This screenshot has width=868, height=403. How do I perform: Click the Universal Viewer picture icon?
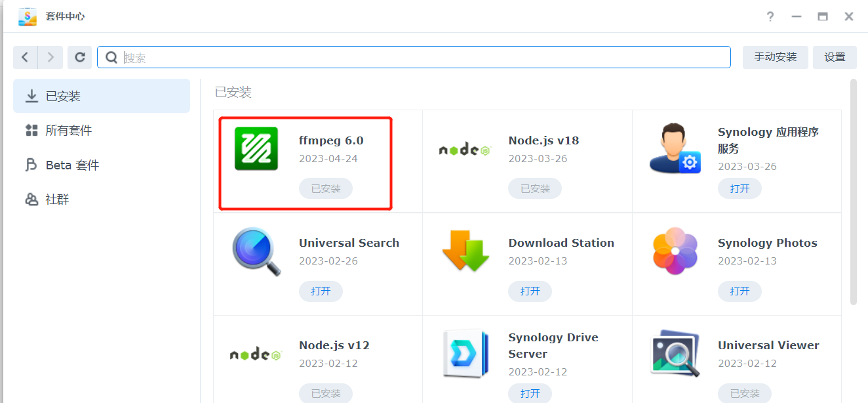675,353
